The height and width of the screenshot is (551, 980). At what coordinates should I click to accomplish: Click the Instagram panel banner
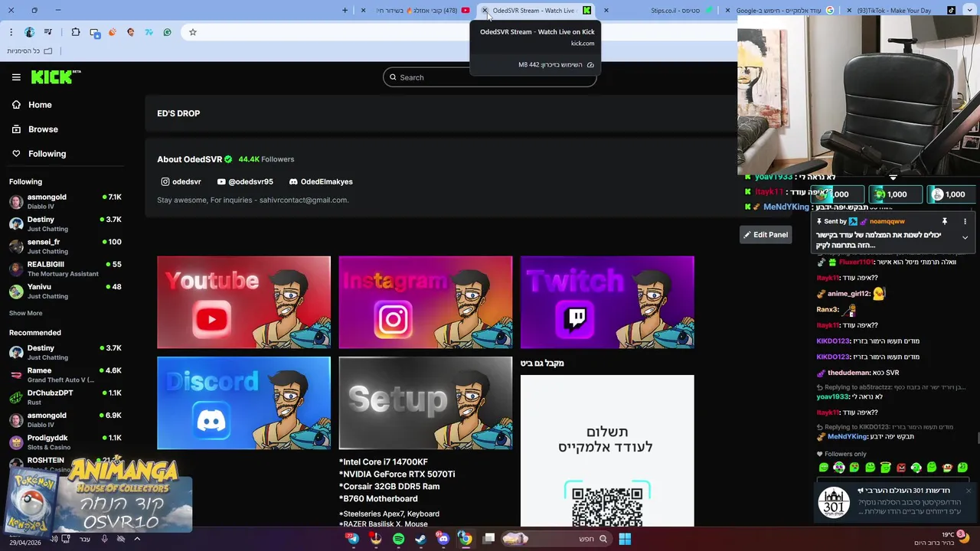click(x=426, y=302)
